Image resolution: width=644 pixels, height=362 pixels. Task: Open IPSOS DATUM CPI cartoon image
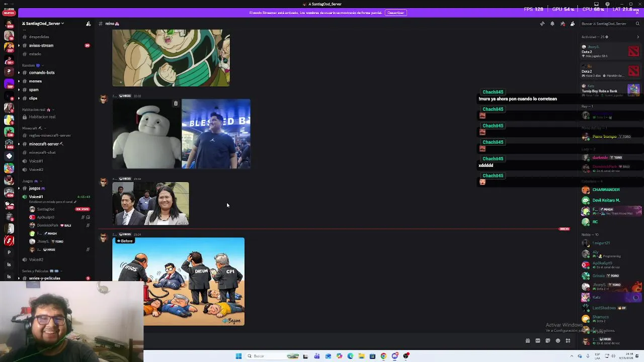(x=178, y=282)
